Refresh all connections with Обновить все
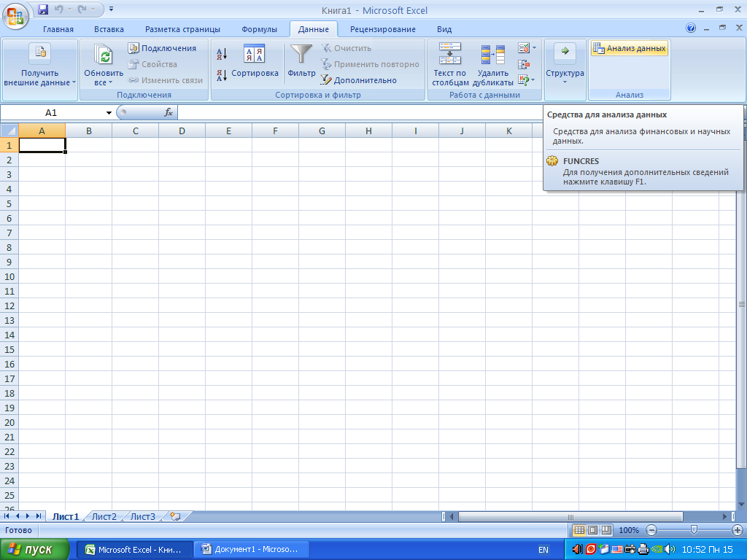 [x=104, y=58]
